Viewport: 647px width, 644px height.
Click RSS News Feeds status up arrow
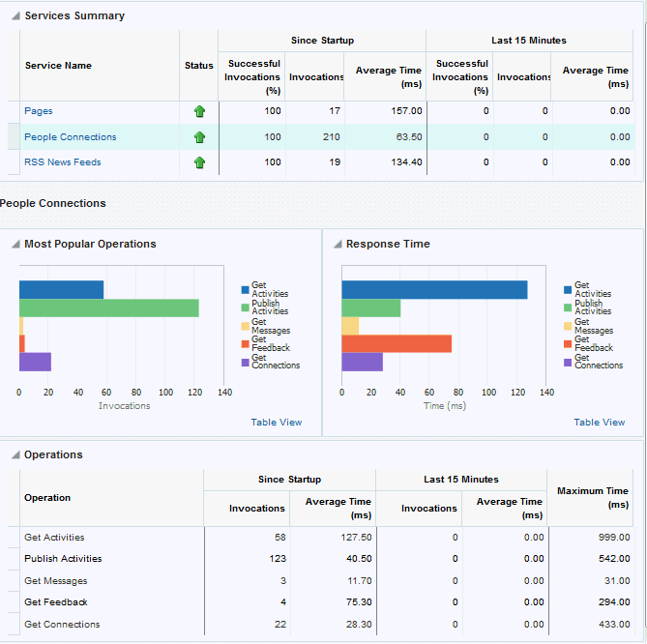(x=200, y=162)
